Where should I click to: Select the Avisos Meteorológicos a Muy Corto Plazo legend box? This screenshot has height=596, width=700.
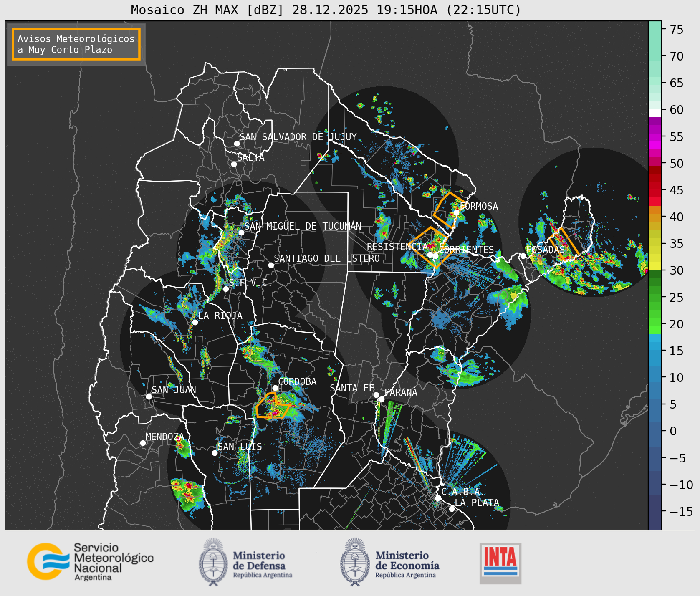(76, 44)
